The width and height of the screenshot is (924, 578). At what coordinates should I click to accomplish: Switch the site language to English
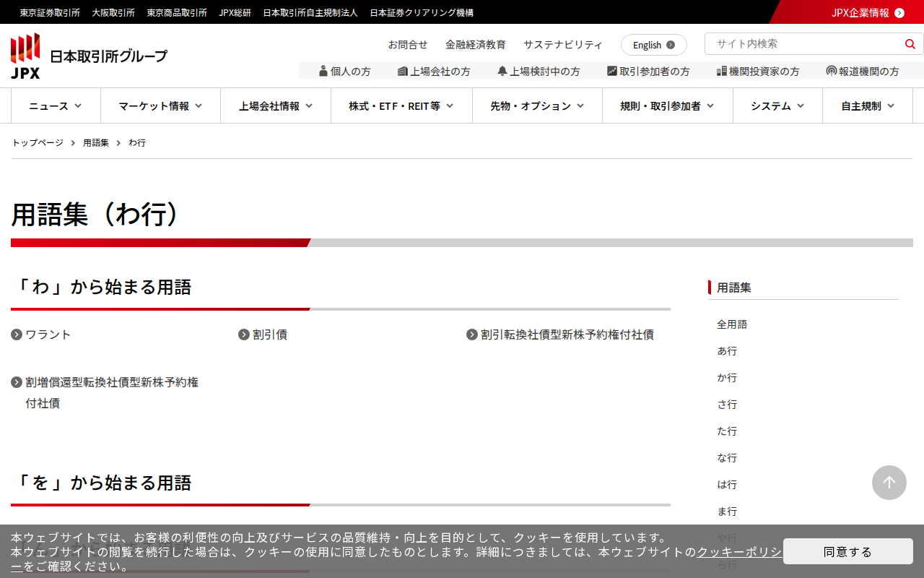pos(654,45)
